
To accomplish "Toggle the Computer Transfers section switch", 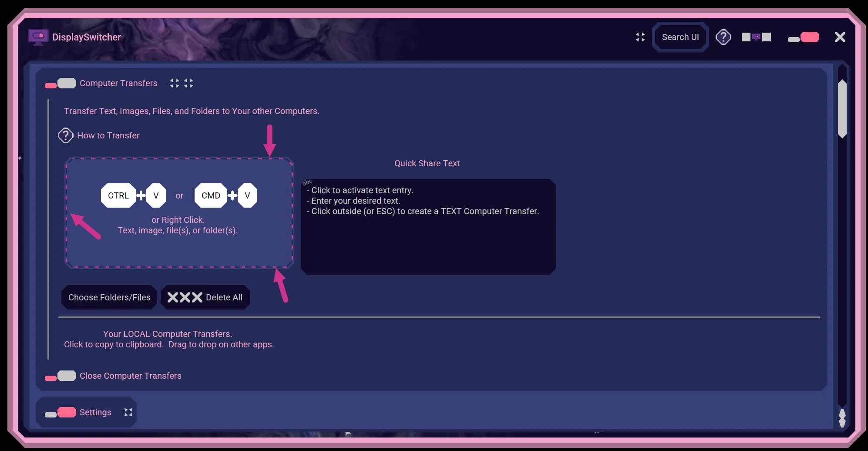I will click(x=61, y=83).
